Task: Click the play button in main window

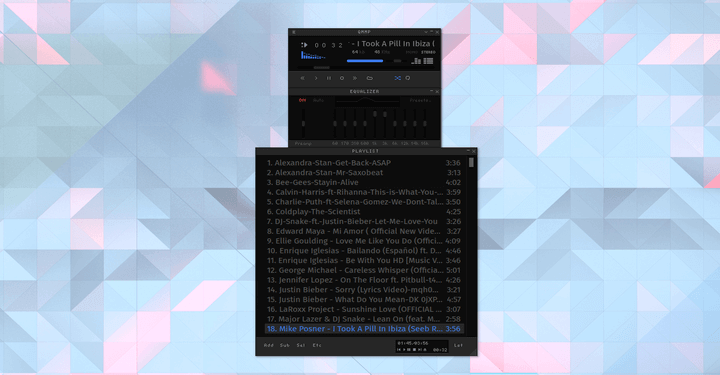Action: [x=316, y=78]
